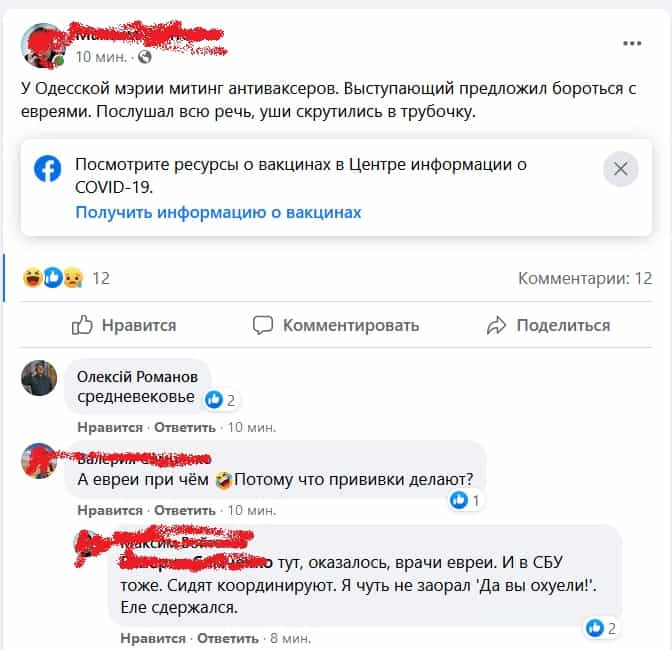
Task: Like the post with Нравится button
Action: tap(124, 325)
